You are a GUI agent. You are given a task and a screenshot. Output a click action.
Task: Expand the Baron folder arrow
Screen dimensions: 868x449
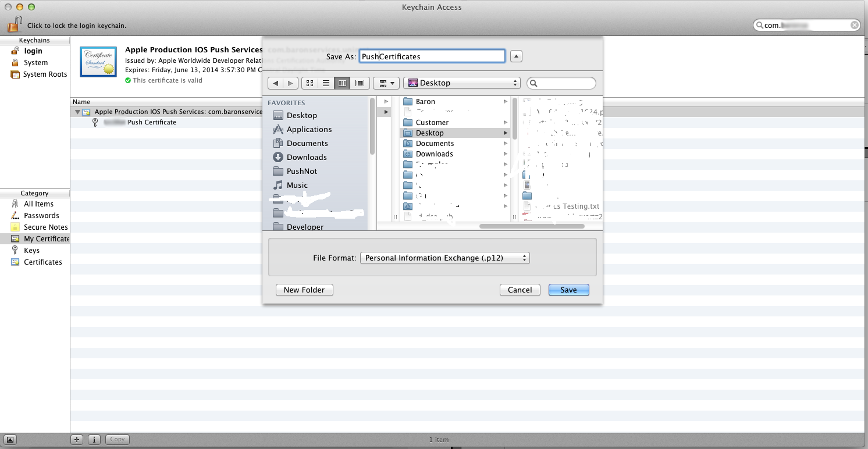coord(505,102)
